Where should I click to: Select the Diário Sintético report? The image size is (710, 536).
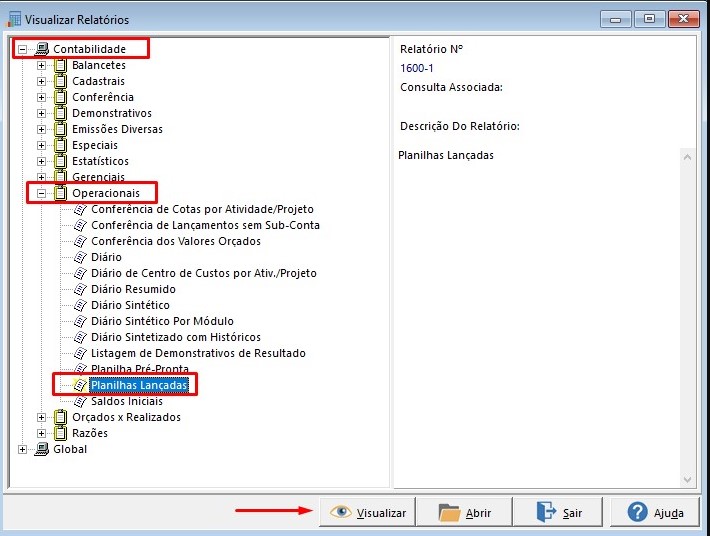(x=130, y=305)
